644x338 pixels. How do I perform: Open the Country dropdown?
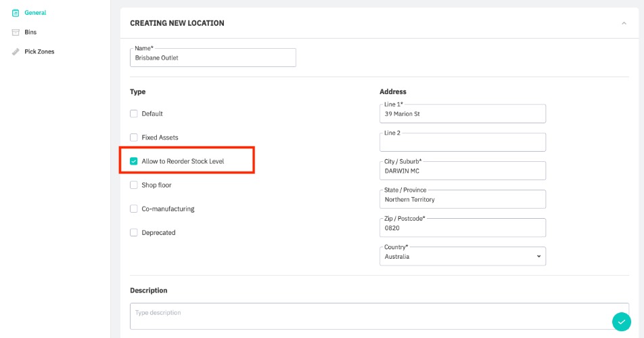463,257
